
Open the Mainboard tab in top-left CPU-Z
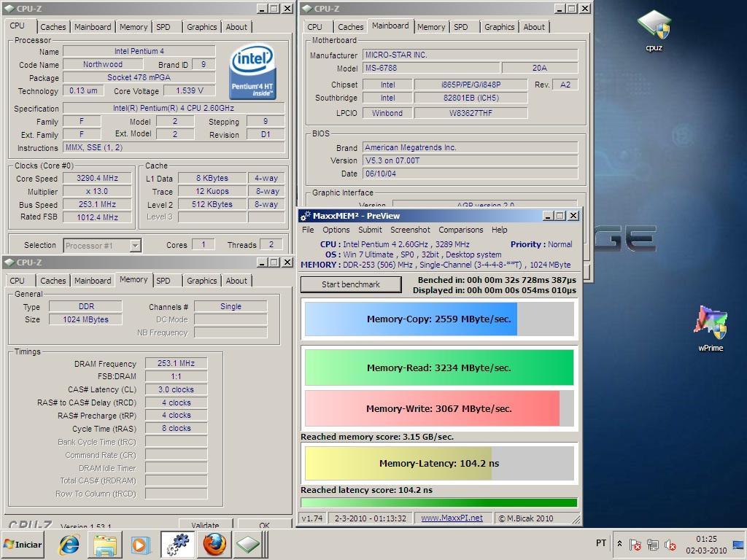coord(93,27)
